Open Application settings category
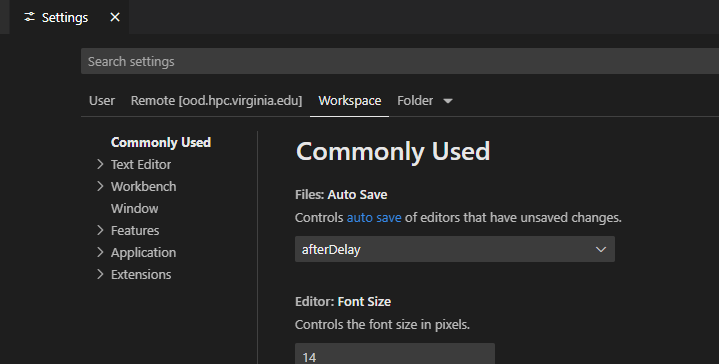The width and height of the screenshot is (719, 364). click(x=144, y=253)
